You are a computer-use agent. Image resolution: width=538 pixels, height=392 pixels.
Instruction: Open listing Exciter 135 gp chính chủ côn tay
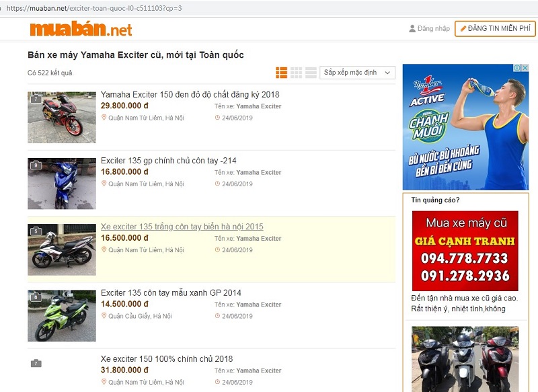[x=169, y=161]
